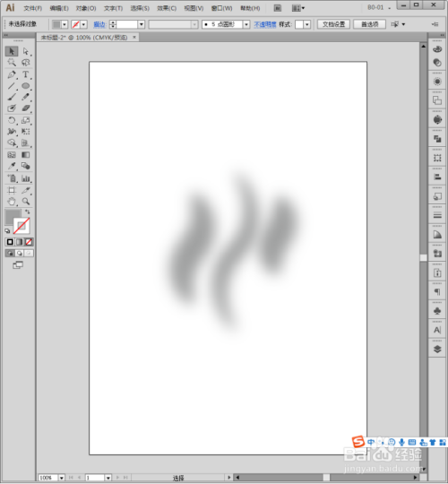Select the Perspective Grid tool
448x484 pixels.
pos(26,143)
